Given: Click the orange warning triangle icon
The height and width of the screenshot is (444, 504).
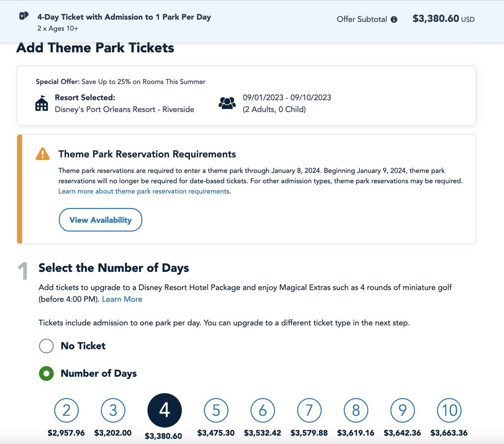Looking at the screenshot, I should click(x=42, y=154).
